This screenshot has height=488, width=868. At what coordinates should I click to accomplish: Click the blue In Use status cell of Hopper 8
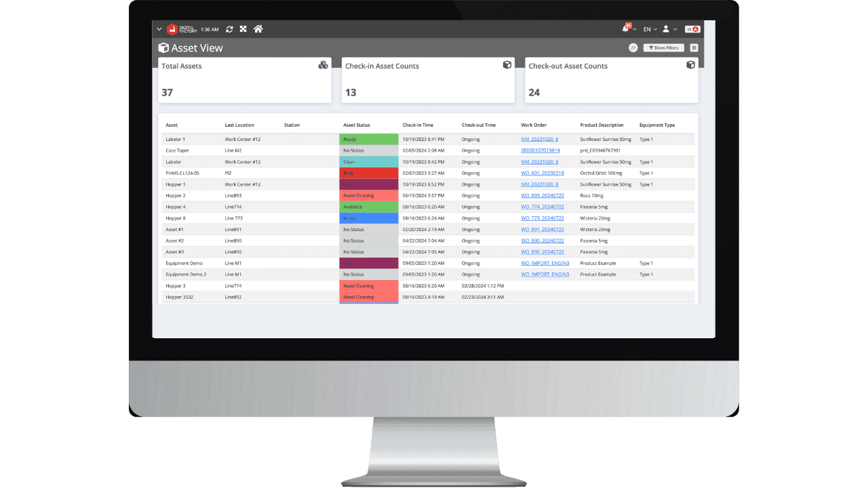(x=369, y=218)
